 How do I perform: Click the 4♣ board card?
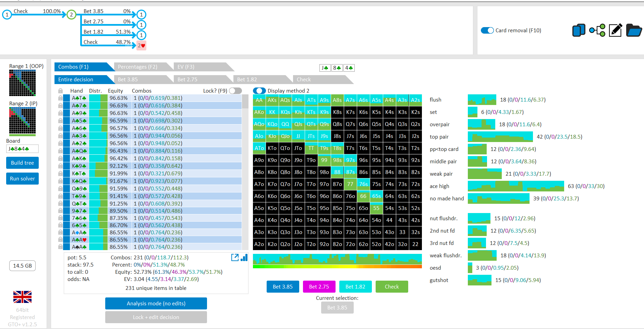(x=349, y=68)
